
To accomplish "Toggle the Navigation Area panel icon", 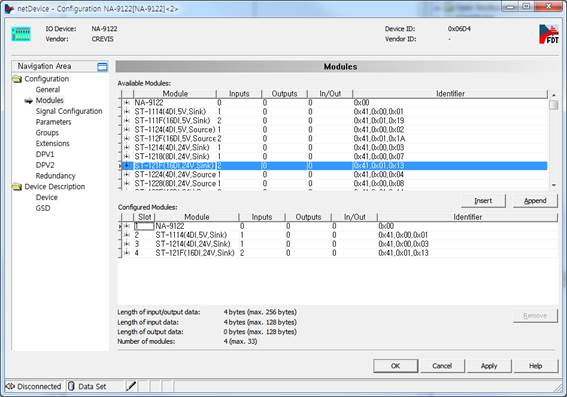I will pos(102,67).
